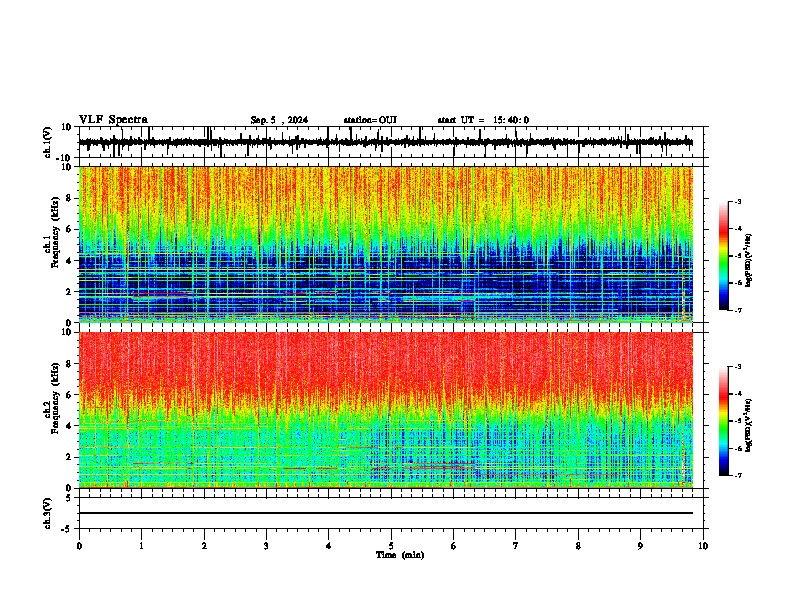Click the "start UT = 15:40:0" text
This screenshot has width=792, height=612.
pos(483,120)
